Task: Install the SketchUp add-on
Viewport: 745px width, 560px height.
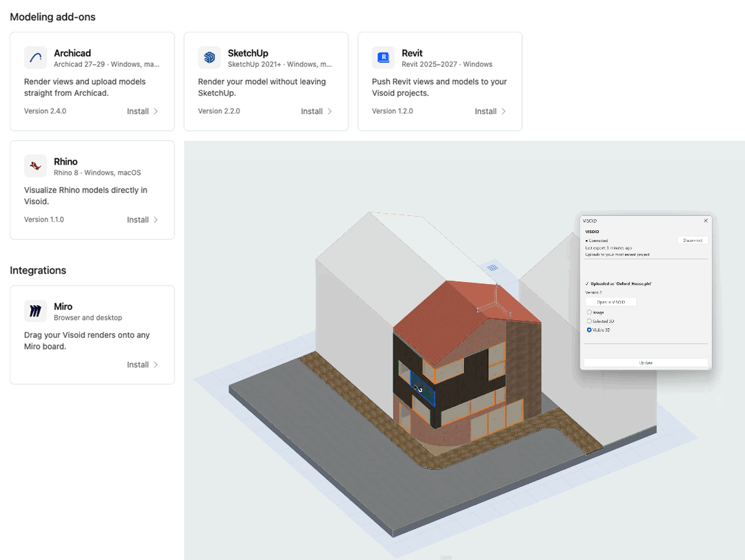Action: click(317, 111)
